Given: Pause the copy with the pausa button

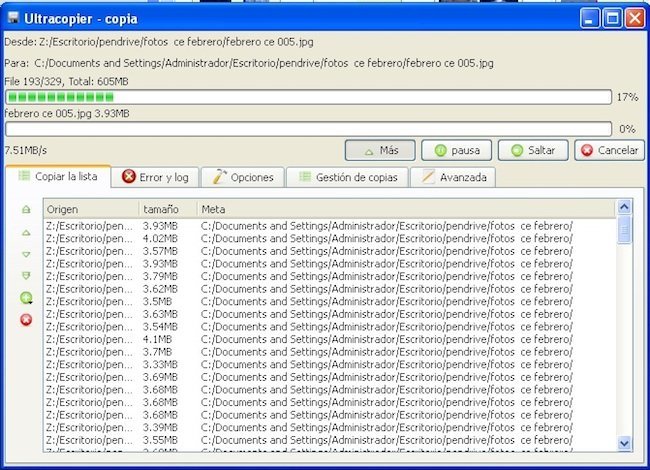Looking at the screenshot, I should pyautogui.click(x=456, y=150).
